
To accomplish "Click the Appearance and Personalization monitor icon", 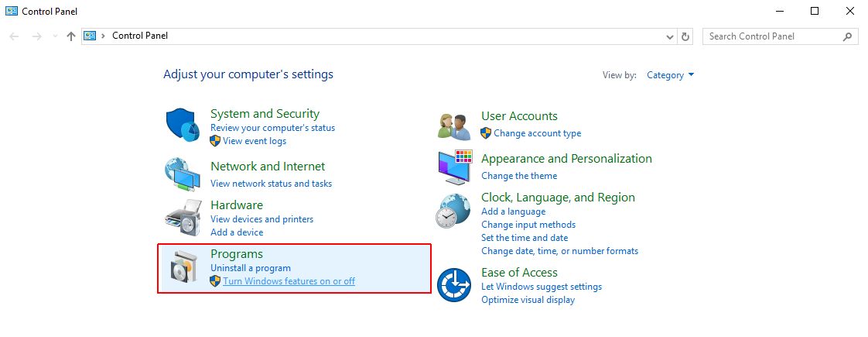I will pos(454,167).
